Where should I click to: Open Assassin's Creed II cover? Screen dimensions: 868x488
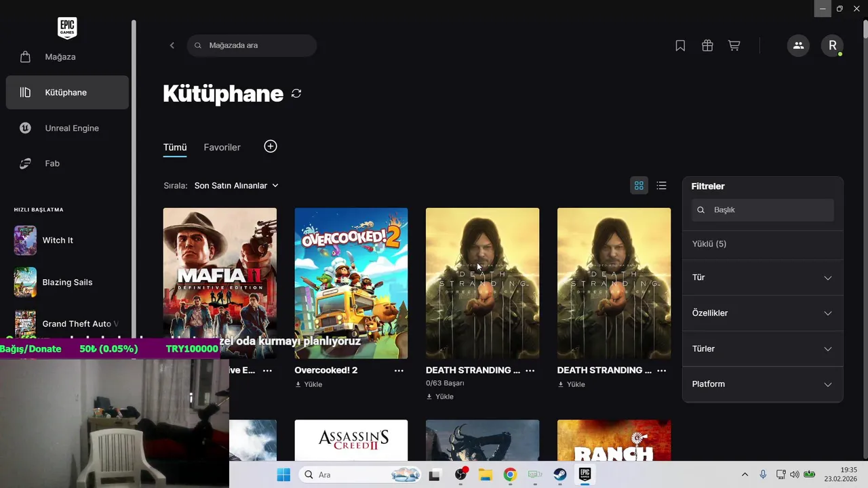pyautogui.click(x=351, y=440)
